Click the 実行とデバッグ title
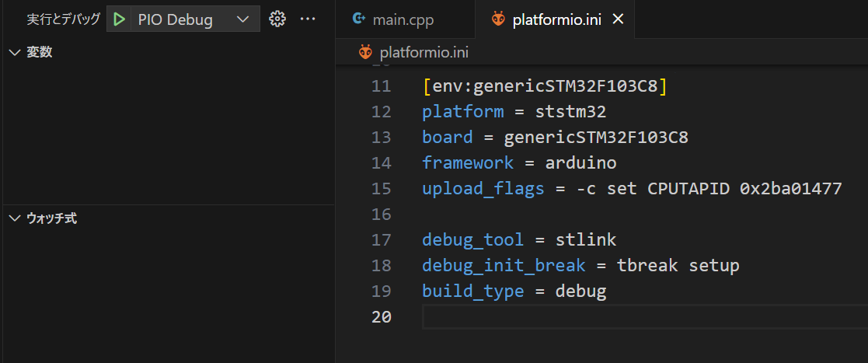 tap(64, 19)
